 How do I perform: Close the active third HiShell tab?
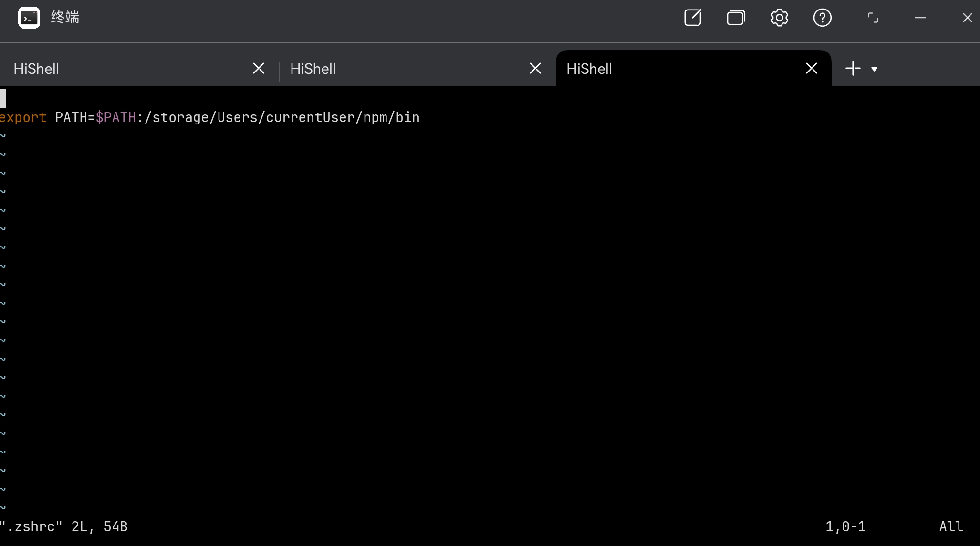(812, 69)
